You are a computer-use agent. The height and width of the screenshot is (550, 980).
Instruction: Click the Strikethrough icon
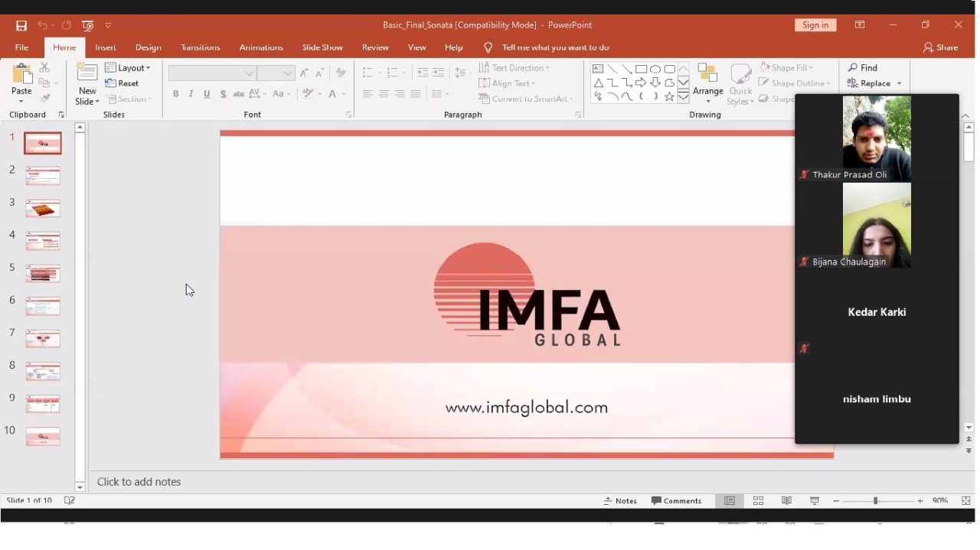tap(239, 94)
